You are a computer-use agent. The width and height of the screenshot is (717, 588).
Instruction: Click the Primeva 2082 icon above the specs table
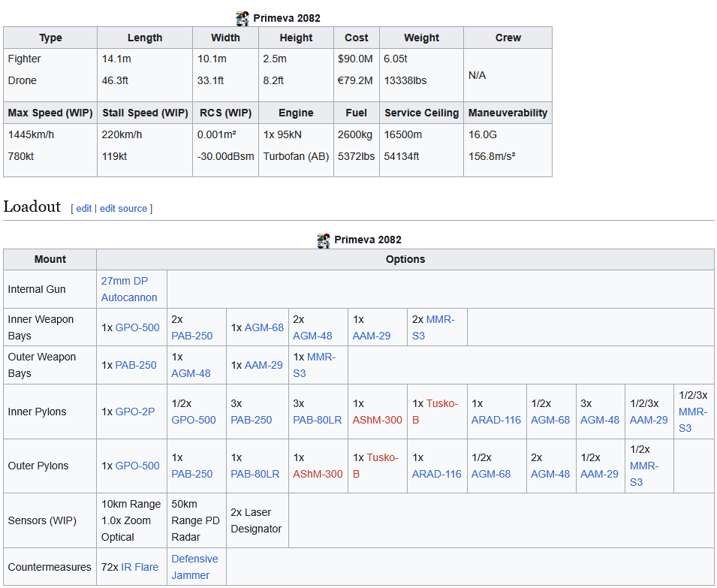243,18
